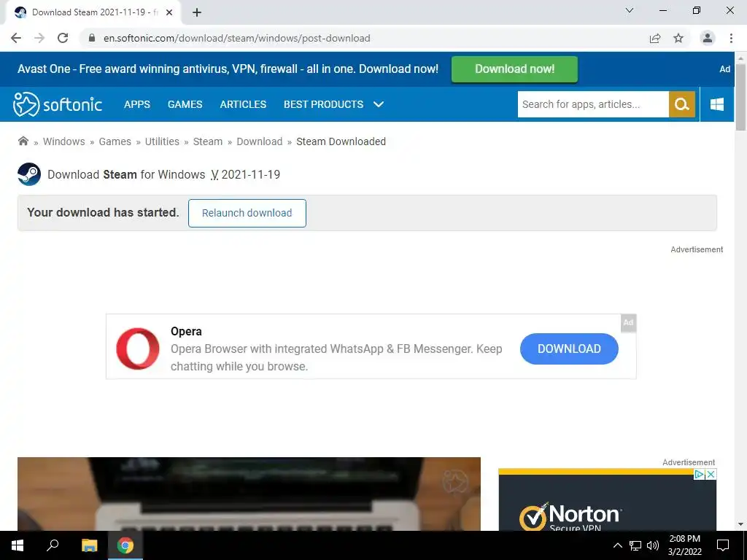The image size is (747, 560).
Task: Open the tab search chevron
Action: (x=630, y=10)
